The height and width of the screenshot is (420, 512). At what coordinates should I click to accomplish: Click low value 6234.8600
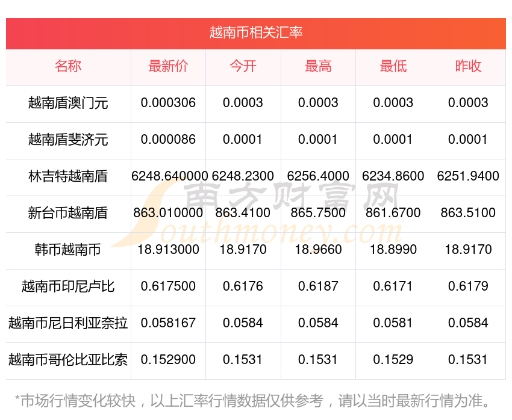393,176
